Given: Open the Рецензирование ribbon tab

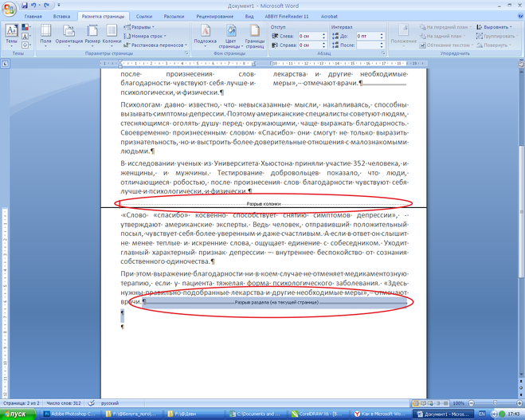Looking at the screenshot, I should pyautogui.click(x=214, y=15).
